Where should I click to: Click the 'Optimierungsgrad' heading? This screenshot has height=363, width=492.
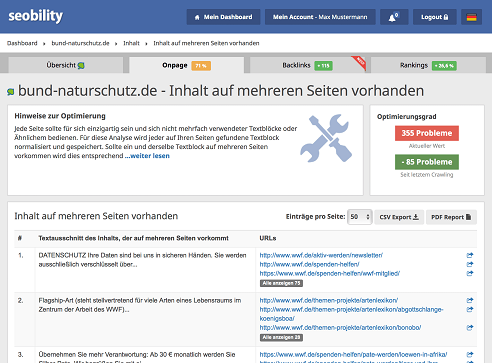(406, 117)
